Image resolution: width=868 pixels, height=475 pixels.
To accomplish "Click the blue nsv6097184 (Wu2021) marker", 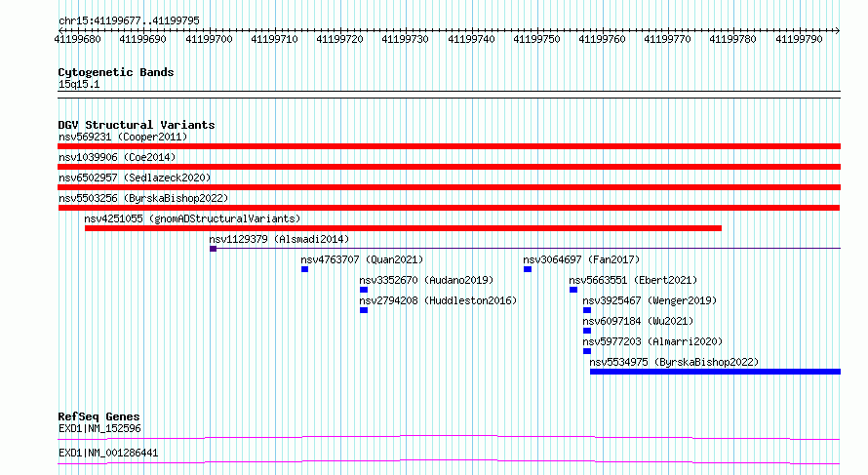I will click(587, 331).
